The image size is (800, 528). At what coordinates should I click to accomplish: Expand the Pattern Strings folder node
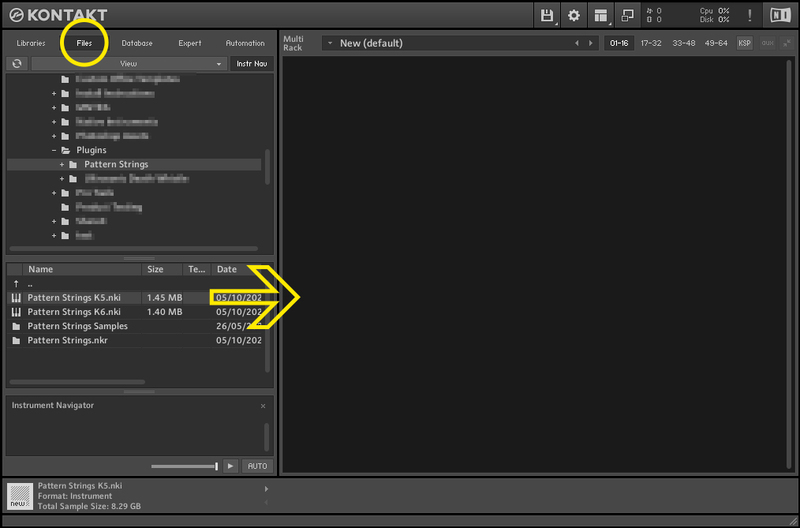coord(62,165)
